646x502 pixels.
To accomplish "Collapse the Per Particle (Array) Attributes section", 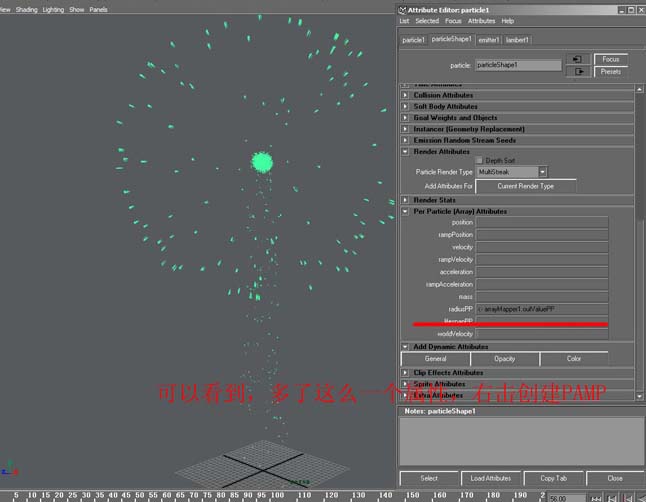I will click(406, 211).
